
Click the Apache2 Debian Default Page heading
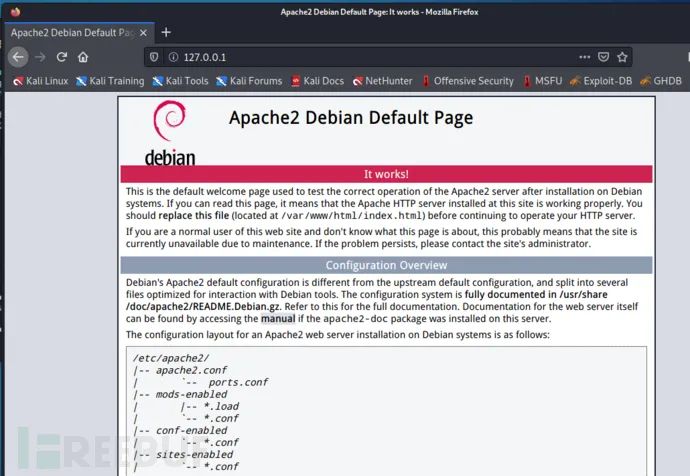351,118
